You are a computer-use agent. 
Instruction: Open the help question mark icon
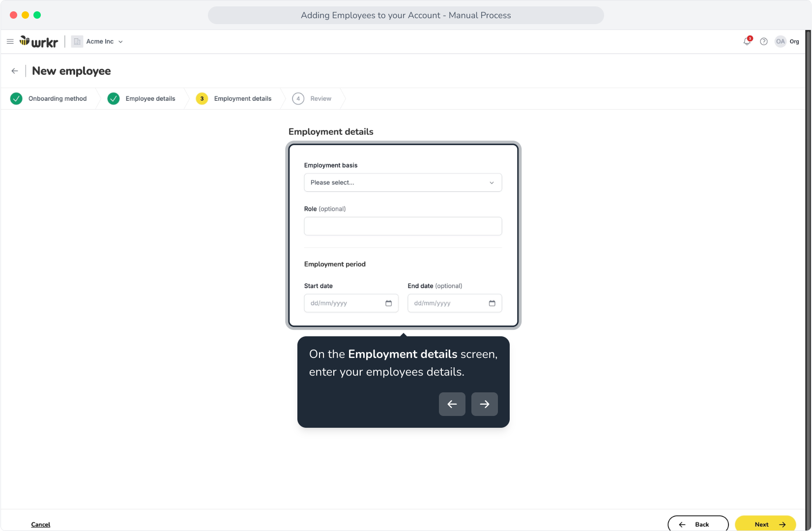coord(764,42)
